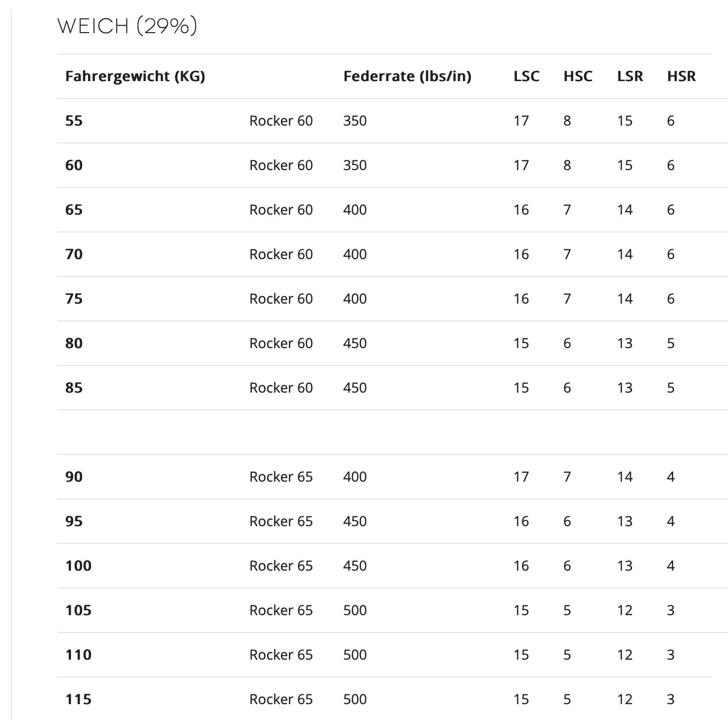
Task: Click the LSR value in the 110 kg row
Action: [x=625, y=655]
